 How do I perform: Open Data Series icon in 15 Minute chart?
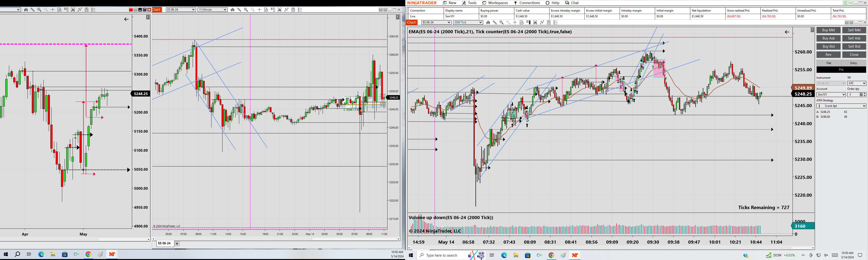pyautogui.click(x=280, y=10)
